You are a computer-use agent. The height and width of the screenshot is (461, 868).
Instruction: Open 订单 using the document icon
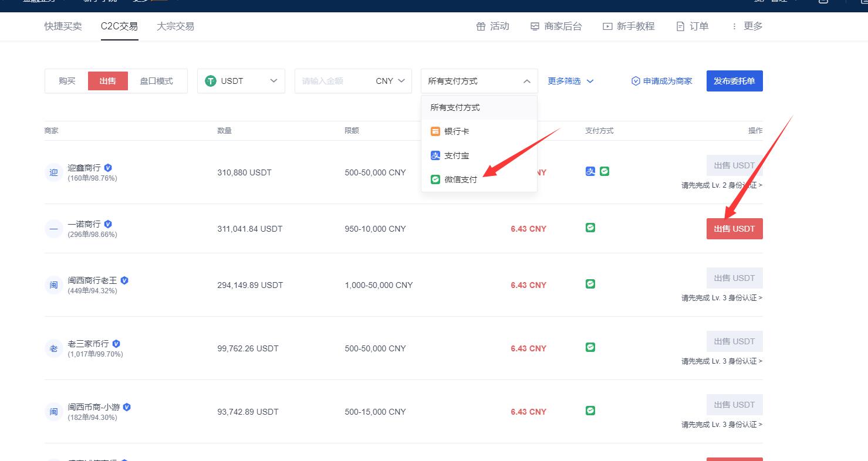coord(680,26)
